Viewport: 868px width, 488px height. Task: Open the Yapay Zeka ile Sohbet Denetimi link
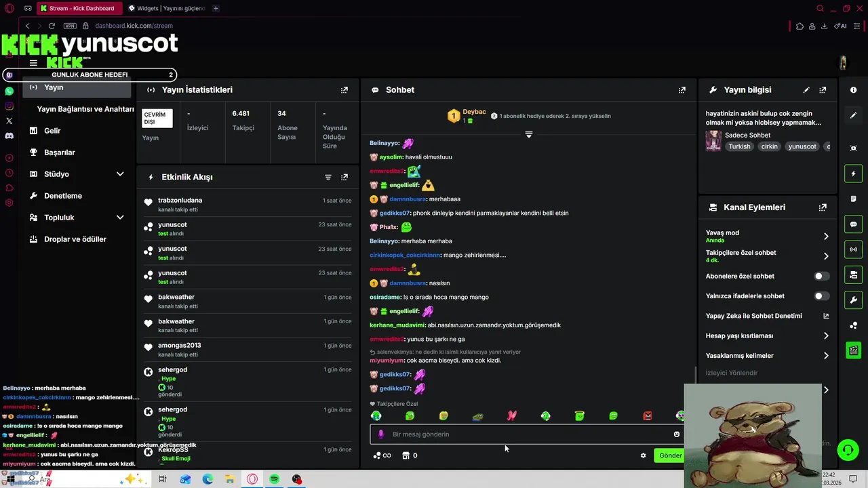[x=767, y=316]
